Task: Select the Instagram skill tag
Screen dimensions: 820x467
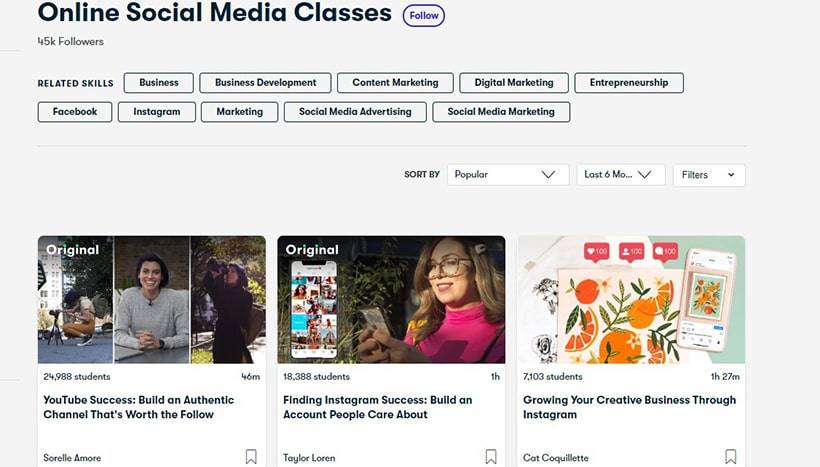Action: 157,112
